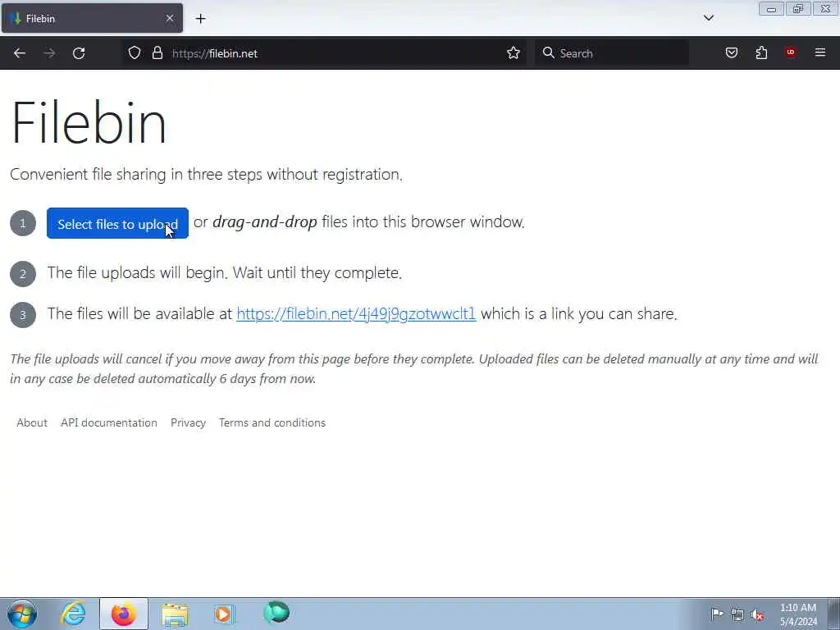Click the Filebin page heading
The width and height of the screenshot is (840, 630).
tap(89, 123)
